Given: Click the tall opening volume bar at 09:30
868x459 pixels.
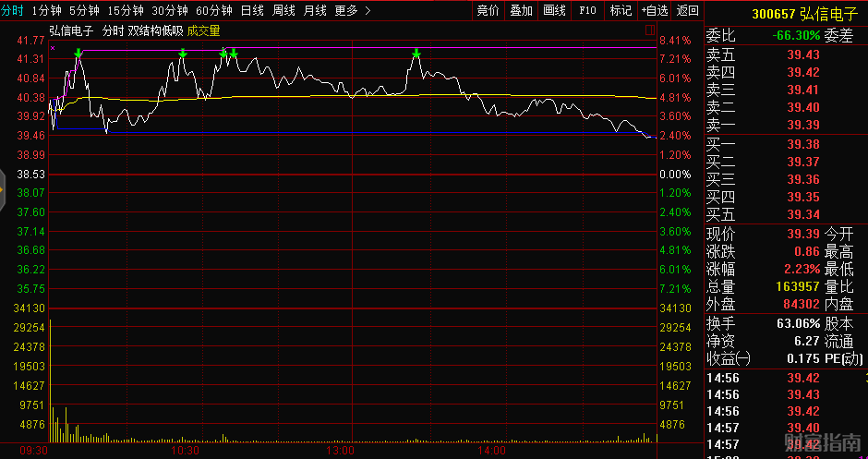Looking at the screenshot, I should click(x=51, y=380).
